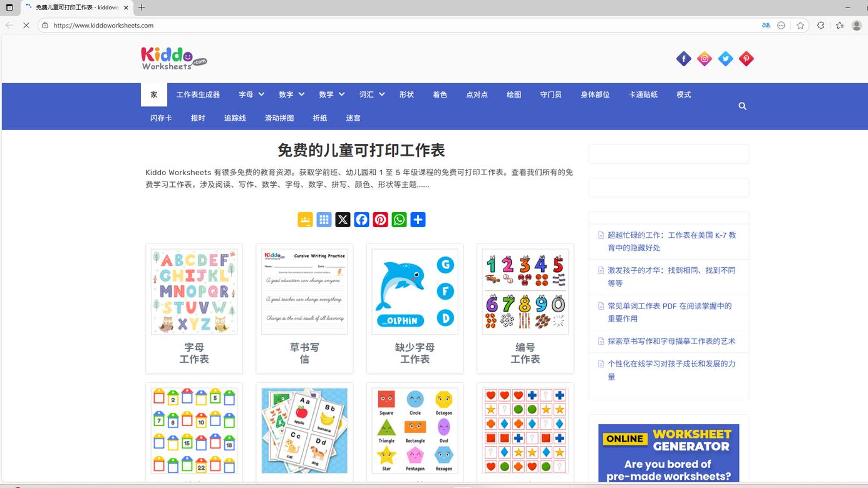Open the 形状 menu item

[x=406, y=94]
